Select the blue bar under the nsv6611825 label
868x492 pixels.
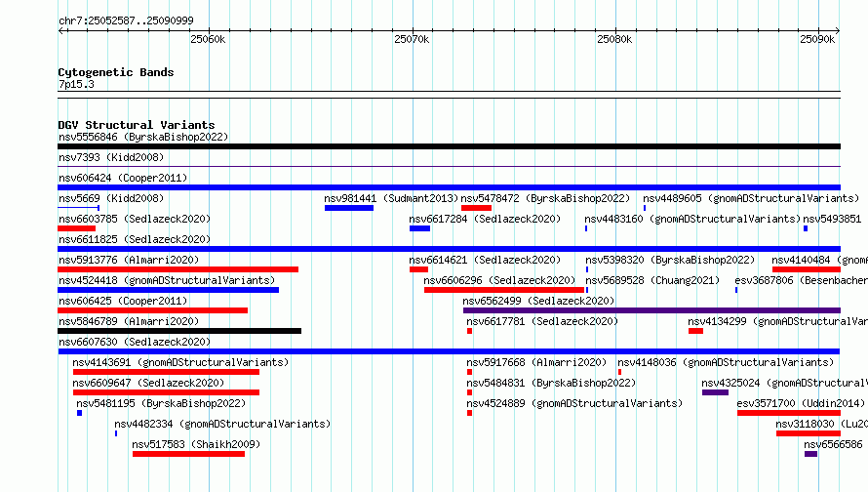click(449, 249)
